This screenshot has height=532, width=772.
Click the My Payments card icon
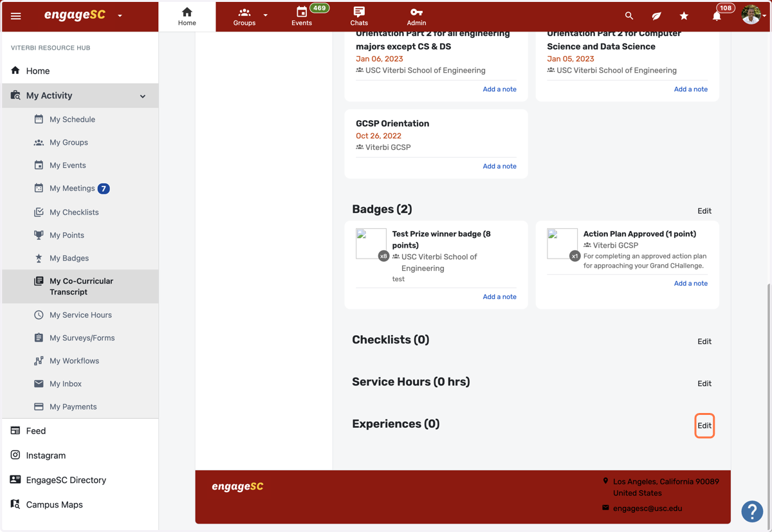click(39, 407)
